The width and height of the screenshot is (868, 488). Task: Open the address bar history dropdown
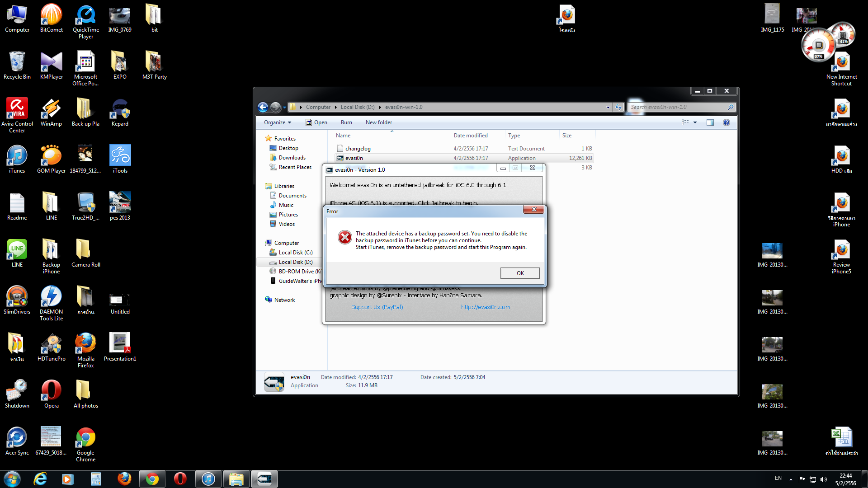pos(608,107)
